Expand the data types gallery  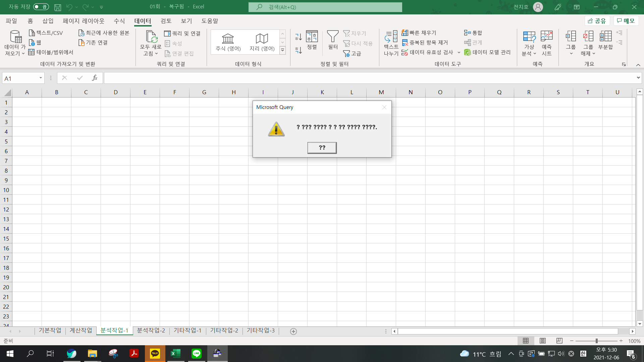[x=283, y=50]
